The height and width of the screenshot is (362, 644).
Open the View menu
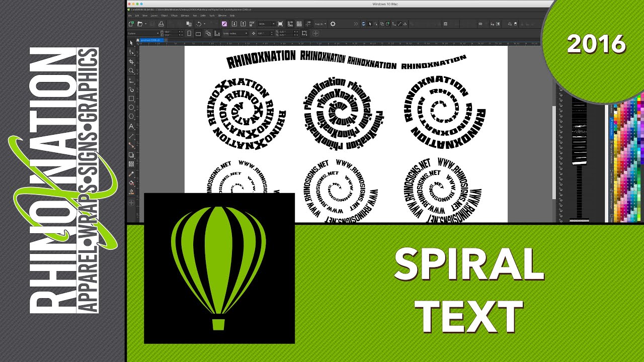tap(144, 16)
